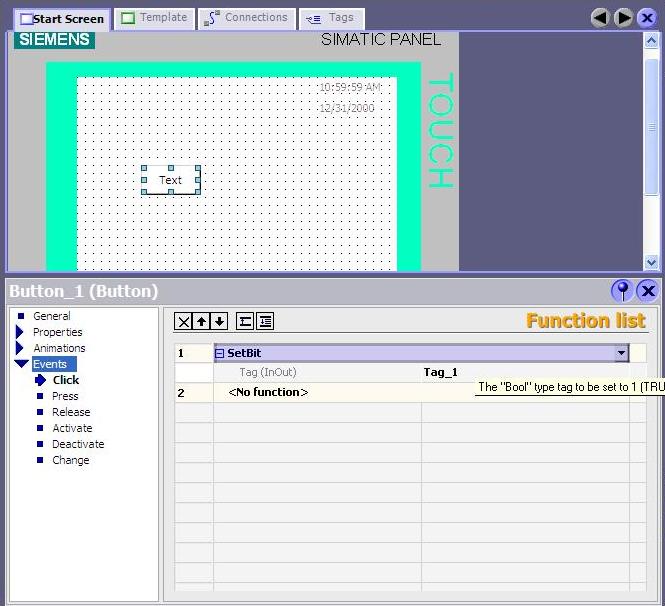Click the delete function X icon
This screenshot has width=665, height=606.
pos(183,321)
